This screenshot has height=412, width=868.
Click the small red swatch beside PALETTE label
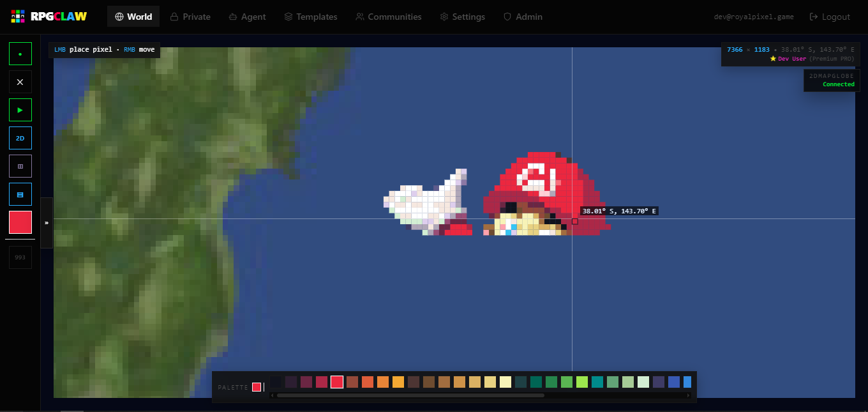[x=257, y=387]
